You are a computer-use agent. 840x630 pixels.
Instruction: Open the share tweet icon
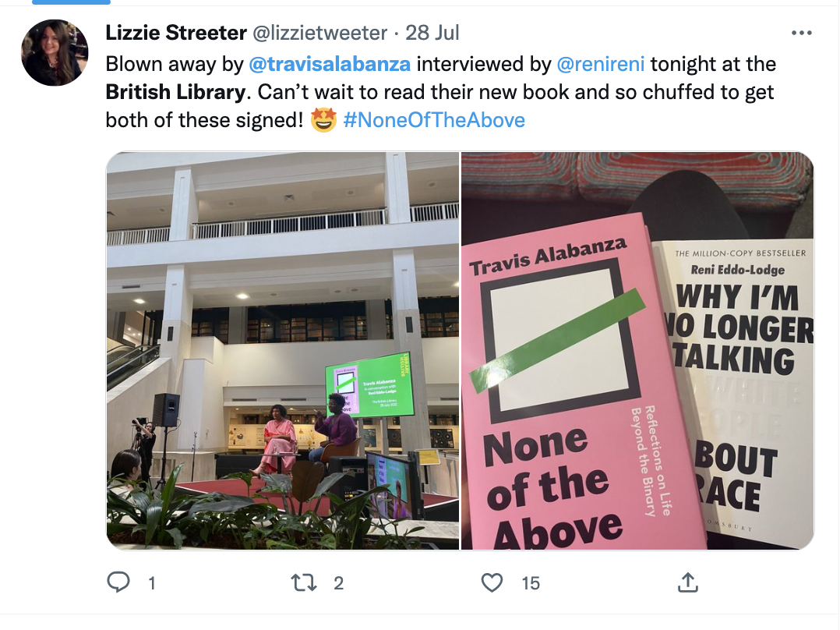pyautogui.click(x=687, y=582)
